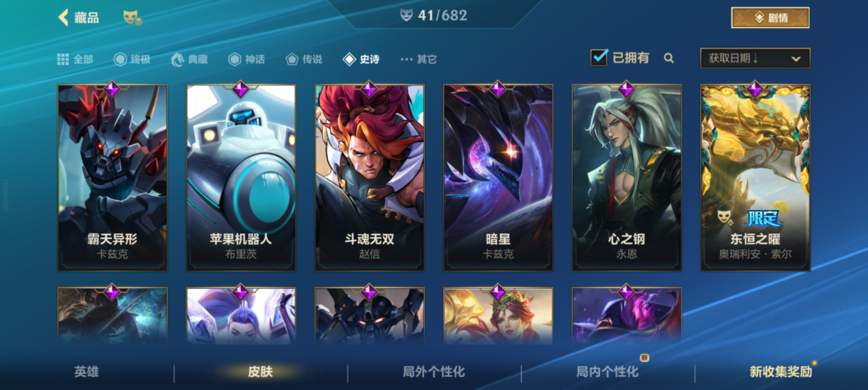Viewport: 868px width, 390px height.
Task: Open the golden mask coins icon
Action: click(132, 18)
